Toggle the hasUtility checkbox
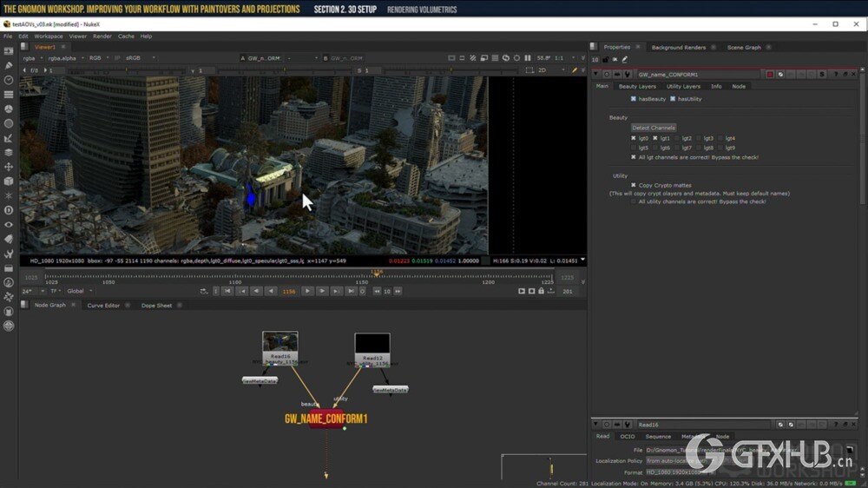868x488 pixels. (673, 99)
